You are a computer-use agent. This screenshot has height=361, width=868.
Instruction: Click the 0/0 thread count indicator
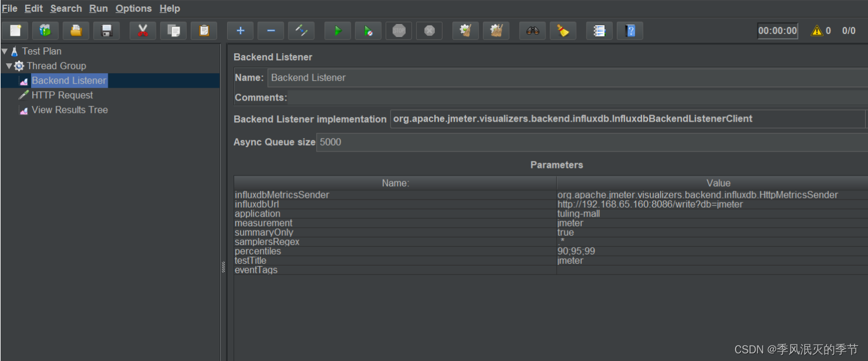pyautogui.click(x=849, y=31)
